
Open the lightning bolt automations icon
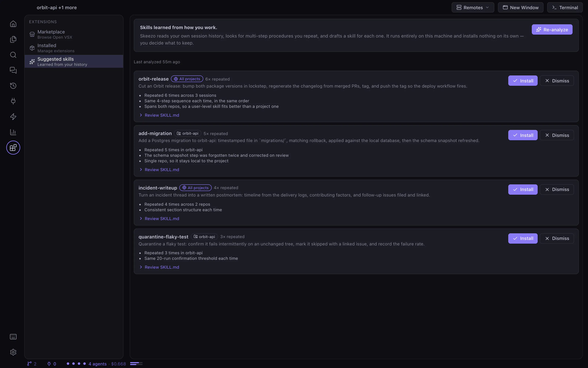coord(13,117)
